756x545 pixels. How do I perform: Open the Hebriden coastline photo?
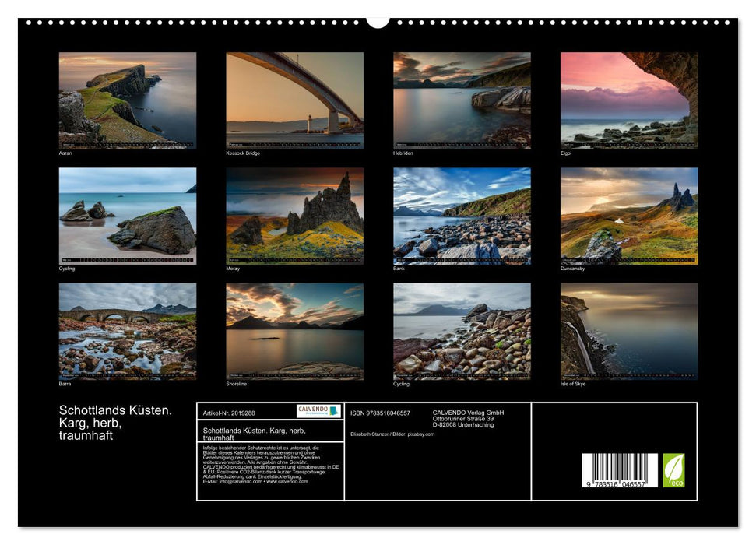point(462,100)
